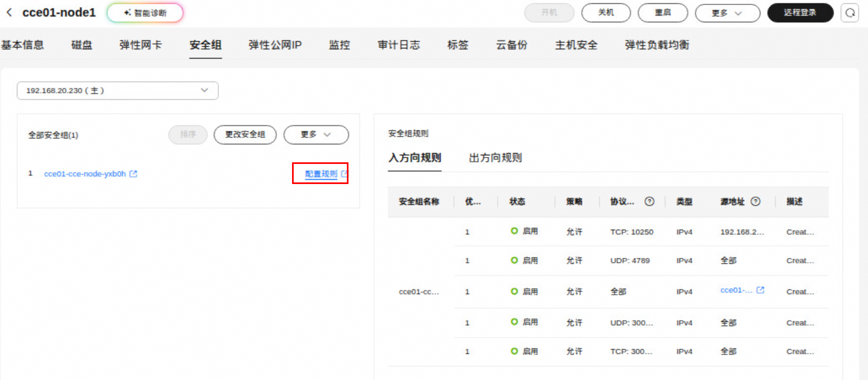The image size is (868, 380).
Task: Click the 配置规则 link
Action: (321, 174)
